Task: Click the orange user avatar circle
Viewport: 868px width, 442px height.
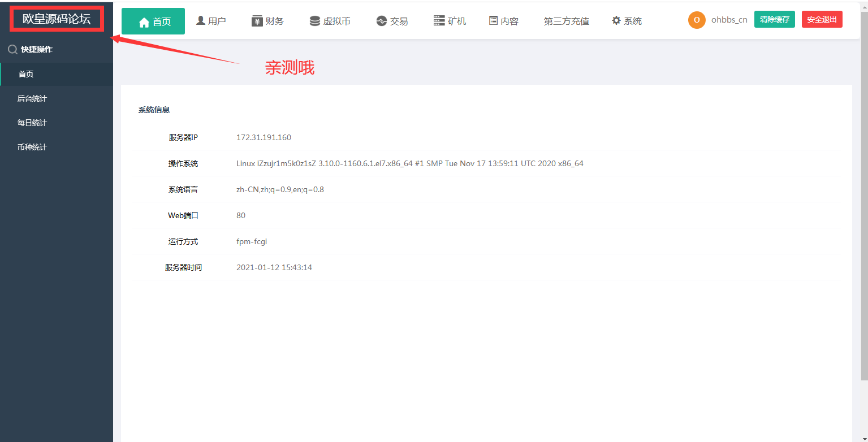Action: (697, 20)
